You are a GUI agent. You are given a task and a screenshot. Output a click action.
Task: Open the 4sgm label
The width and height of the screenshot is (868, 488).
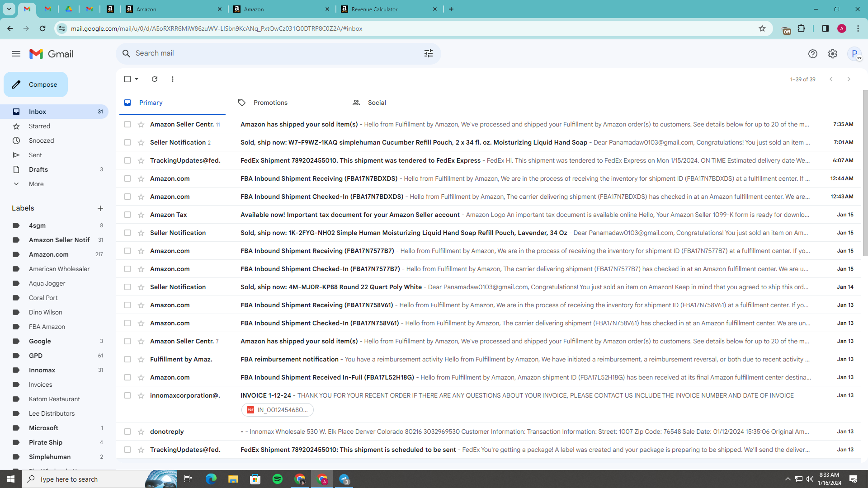pyautogui.click(x=54, y=225)
